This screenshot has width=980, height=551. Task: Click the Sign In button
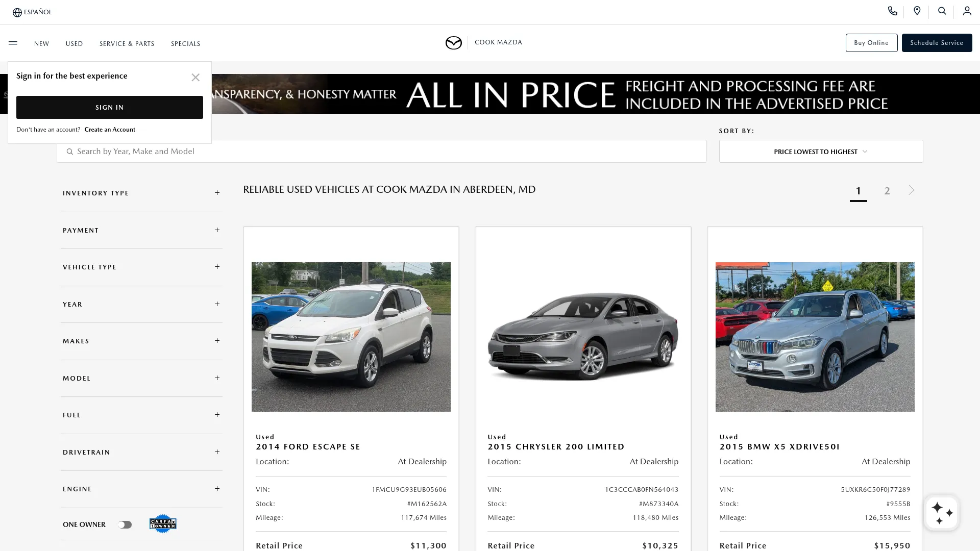[x=109, y=107]
